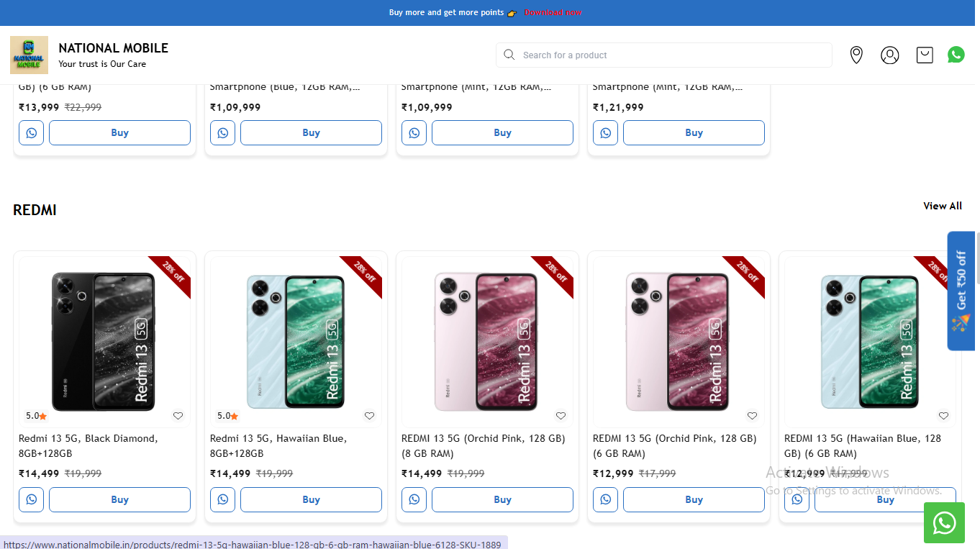Click the Download now link in banner

tap(553, 12)
